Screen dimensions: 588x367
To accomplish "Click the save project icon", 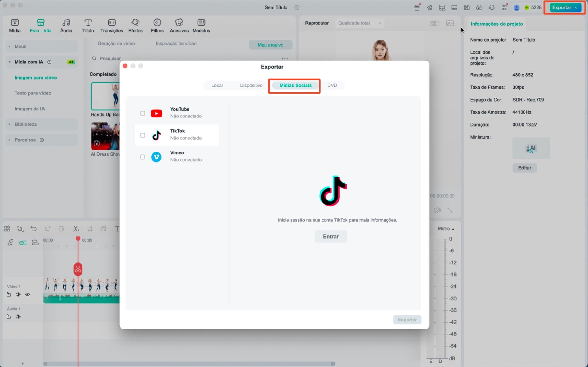I will click(467, 8).
